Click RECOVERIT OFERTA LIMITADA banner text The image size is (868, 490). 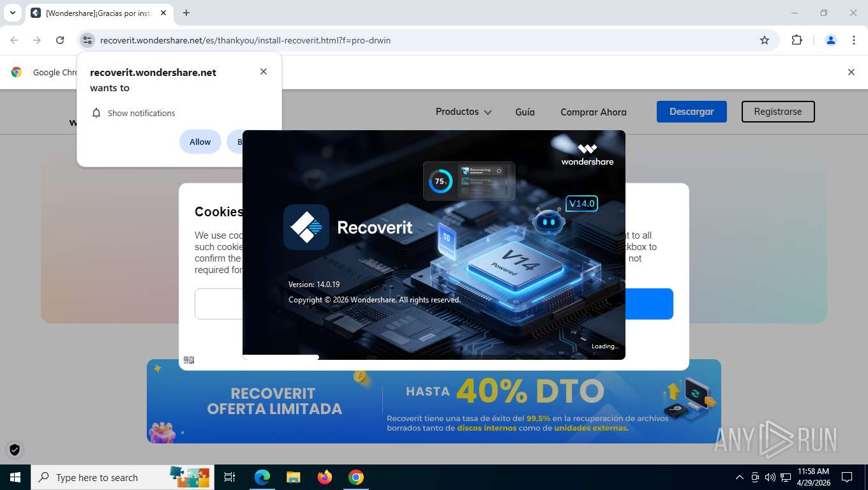tap(274, 401)
